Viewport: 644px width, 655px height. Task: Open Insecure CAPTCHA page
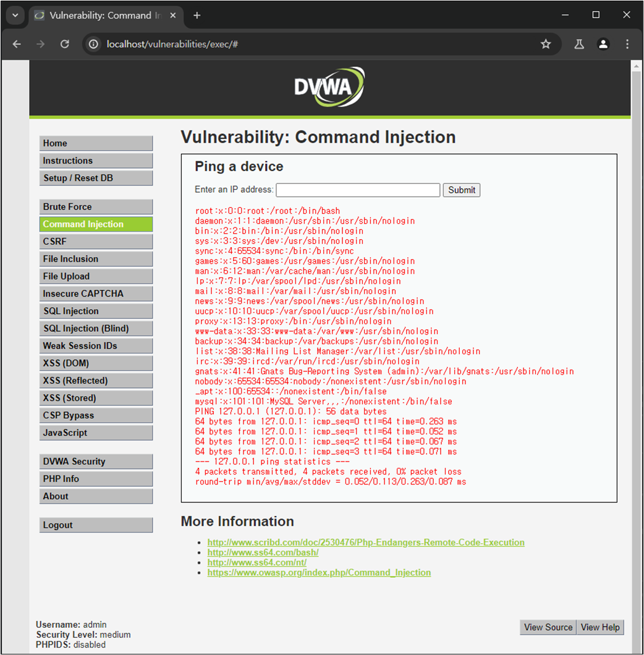[x=96, y=294]
